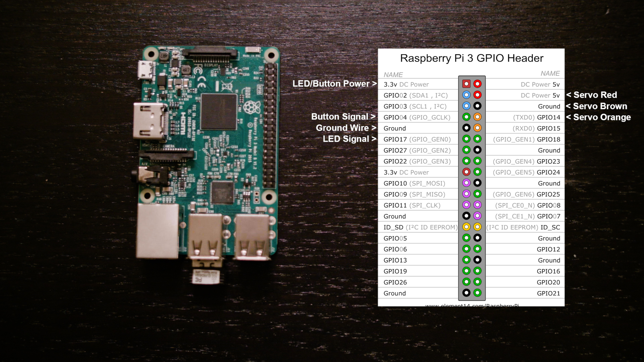Toggle the Servo Orange GPIO14 signal
Image resolution: width=644 pixels, height=362 pixels.
(478, 117)
